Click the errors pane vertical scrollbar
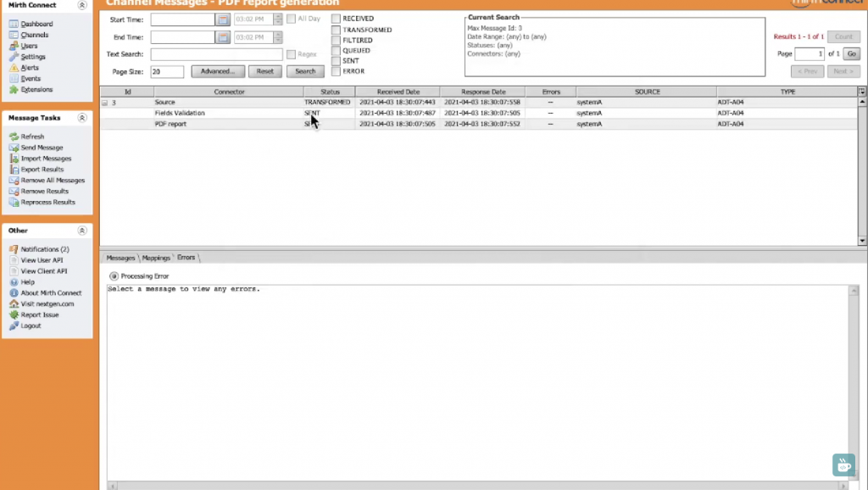The image size is (868, 490). click(x=853, y=383)
